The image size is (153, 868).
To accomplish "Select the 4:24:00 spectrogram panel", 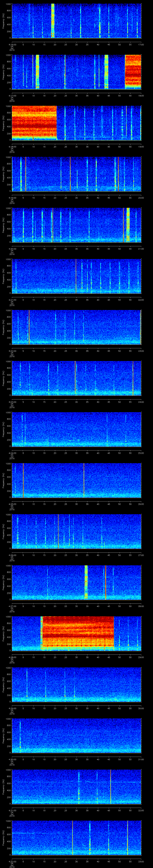I will pyautogui.click(x=76, y=429).
